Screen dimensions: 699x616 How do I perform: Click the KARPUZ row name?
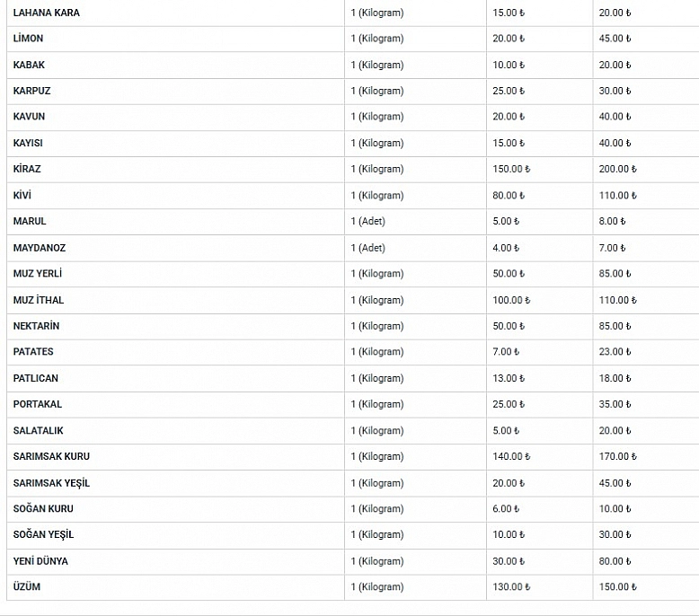pyautogui.click(x=31, y=91)
